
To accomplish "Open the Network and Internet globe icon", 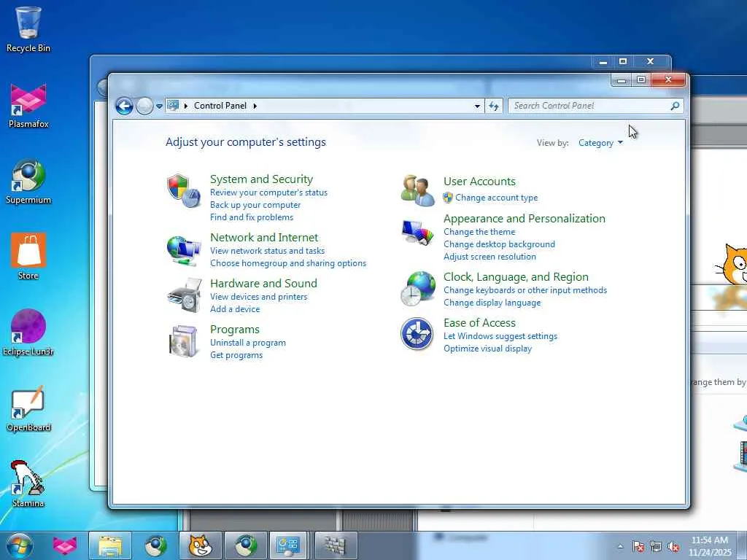I will tap(183, 251).
